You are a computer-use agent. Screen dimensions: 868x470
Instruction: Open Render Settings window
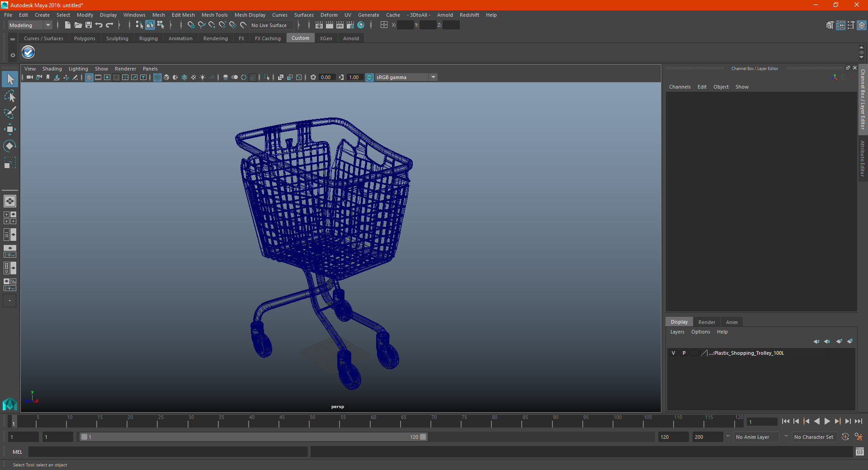[x=350, y=25]
